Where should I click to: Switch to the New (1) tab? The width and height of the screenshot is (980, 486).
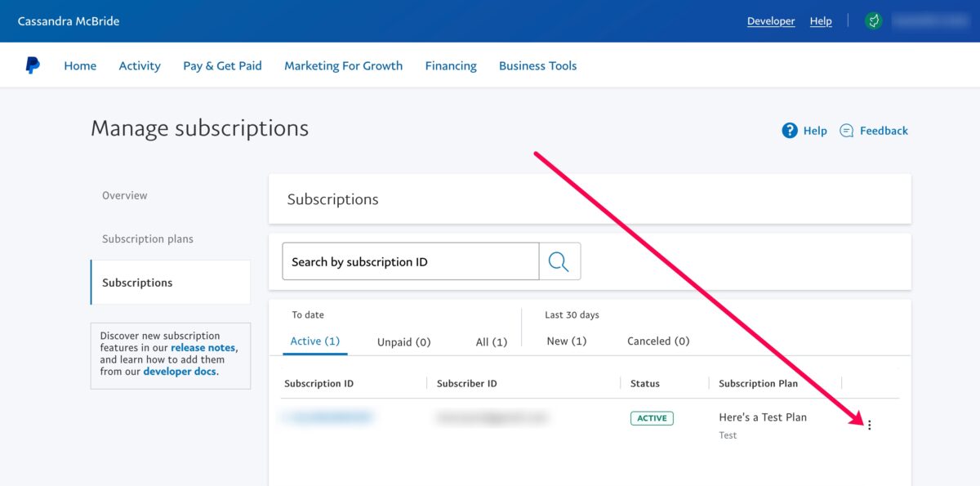pos(567,341)
